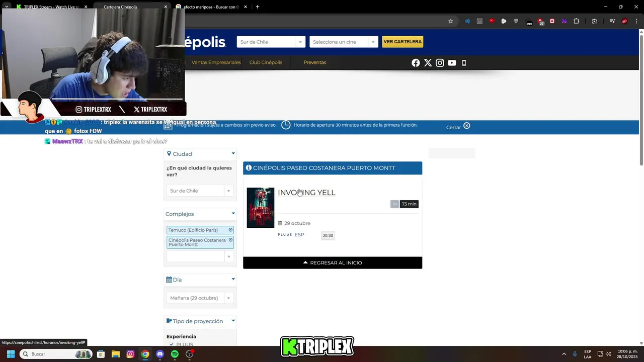Open media controls music-note icon
The width and height of the screenshot is (644, 362).
pos(612,21)
